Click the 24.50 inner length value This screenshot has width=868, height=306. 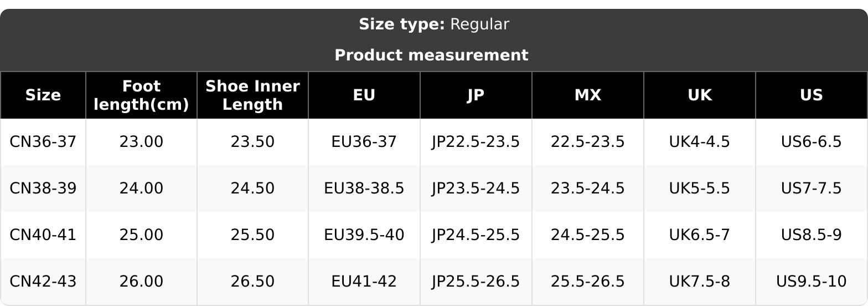(252, 188)
